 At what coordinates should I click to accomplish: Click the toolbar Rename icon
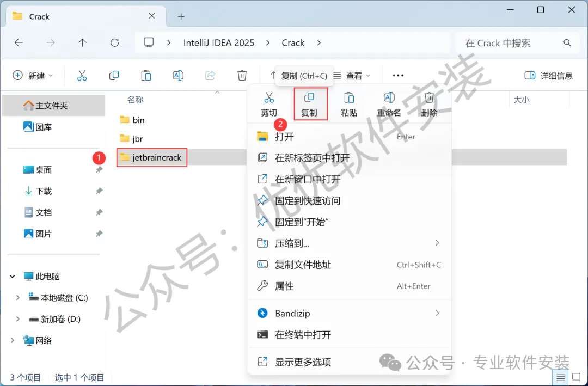[177, 75]
